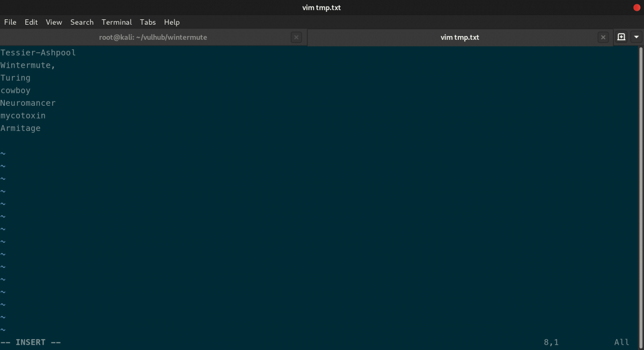This screenshot has height=350, width=644.
Task: Click the cursor position indicator 8,1
Action: (551, 342)
